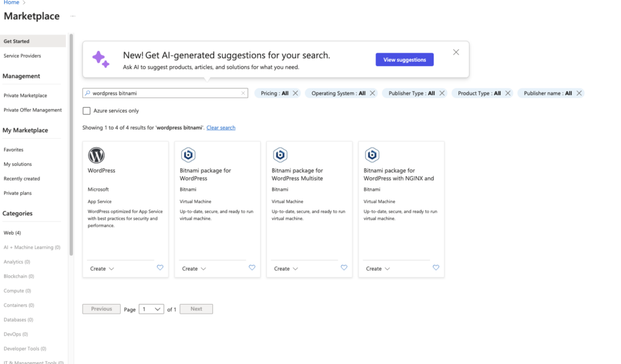Click the View suggestions button
The image size is (621, 364).
(404, 60)
